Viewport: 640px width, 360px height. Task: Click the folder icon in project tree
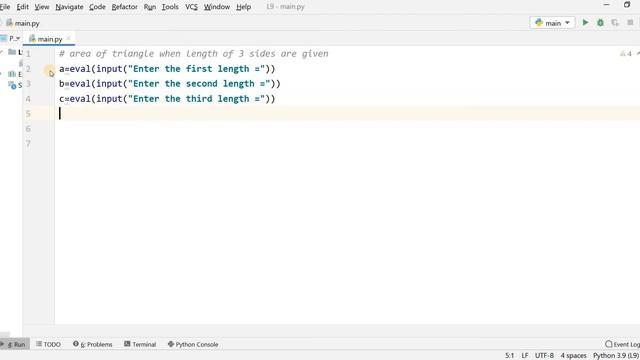12,52
